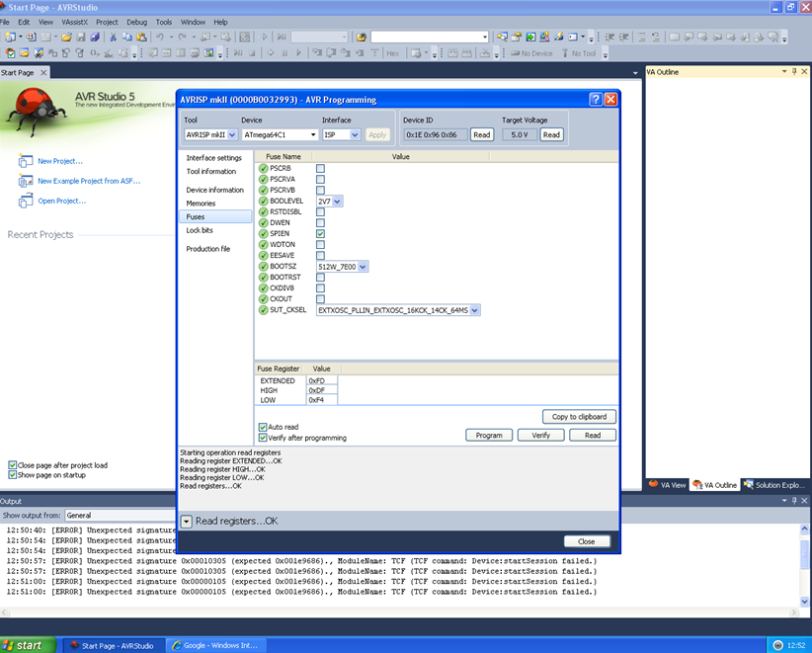Click the No Tool toolbar indicator

pyautogui.click(x=579, y=53)
